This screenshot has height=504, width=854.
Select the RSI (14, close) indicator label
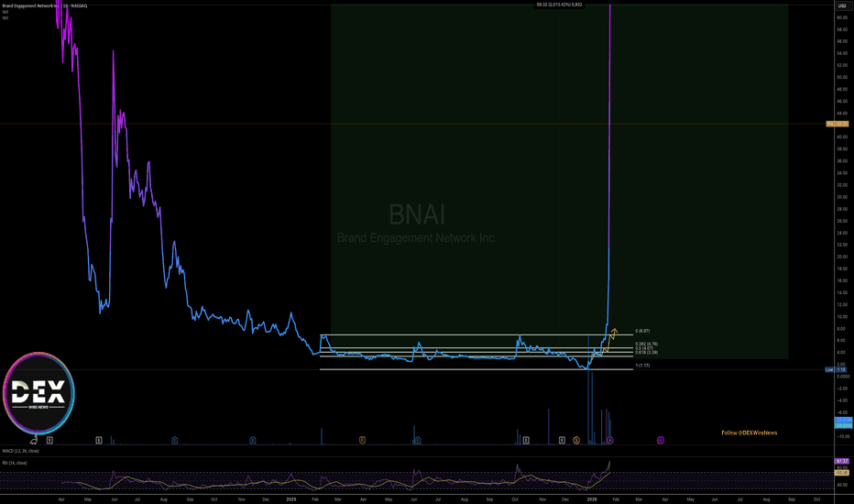click(x=15, y=463)
